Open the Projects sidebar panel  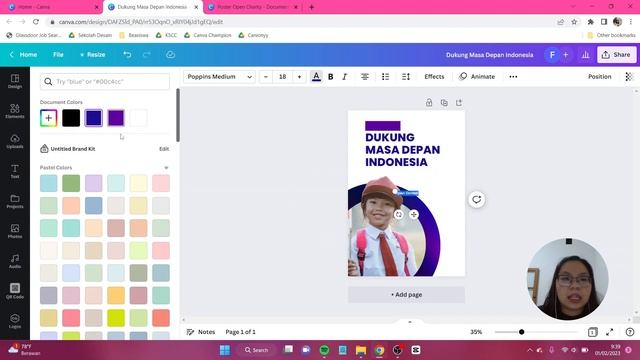pyautogui.click(x=15, y=201)
